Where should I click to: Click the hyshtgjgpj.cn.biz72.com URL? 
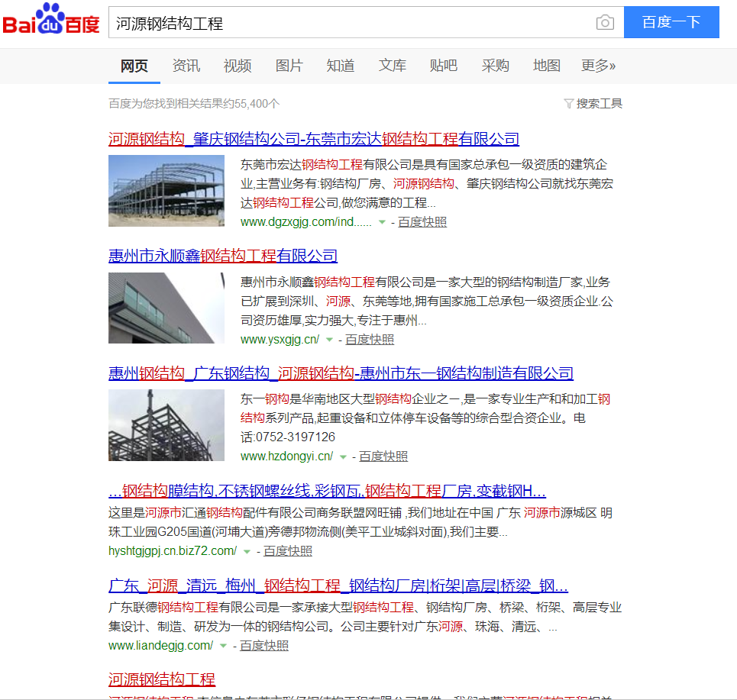pos(173,551)
